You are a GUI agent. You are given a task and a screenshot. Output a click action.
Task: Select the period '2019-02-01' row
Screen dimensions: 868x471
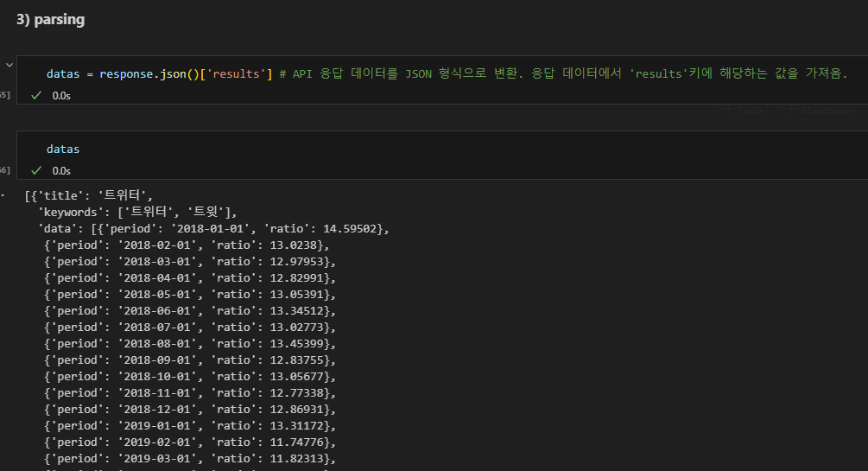click(190, 442)
